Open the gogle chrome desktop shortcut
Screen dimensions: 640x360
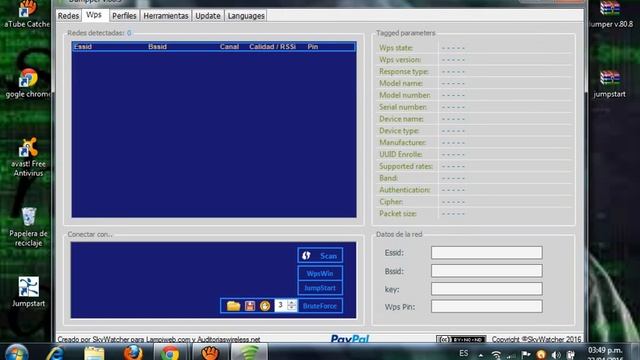click(27, 83)
